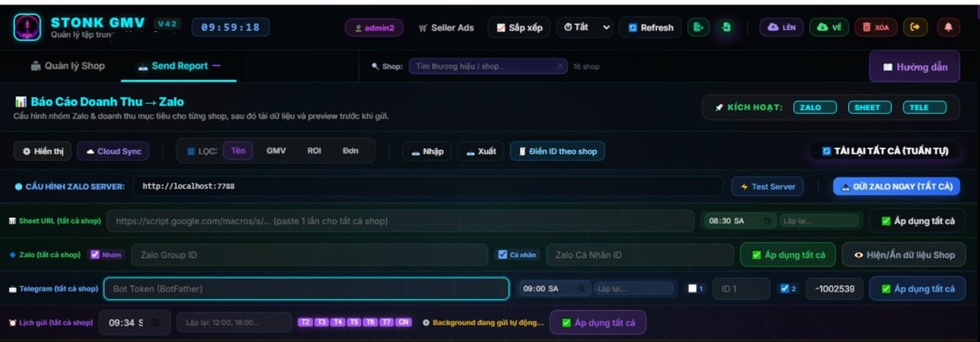Toggle weekday CN in send schedule

point(403,322)
